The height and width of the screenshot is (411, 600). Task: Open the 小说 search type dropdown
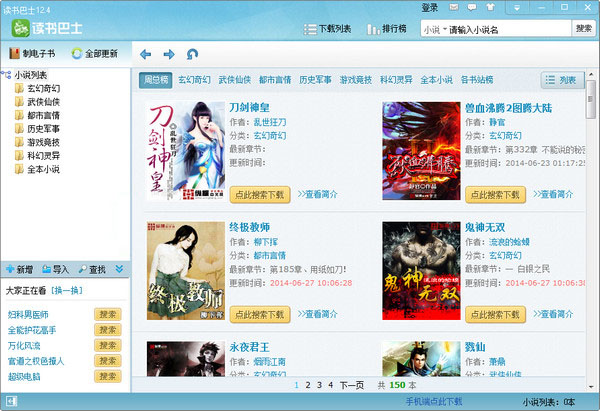pos(435,29)
